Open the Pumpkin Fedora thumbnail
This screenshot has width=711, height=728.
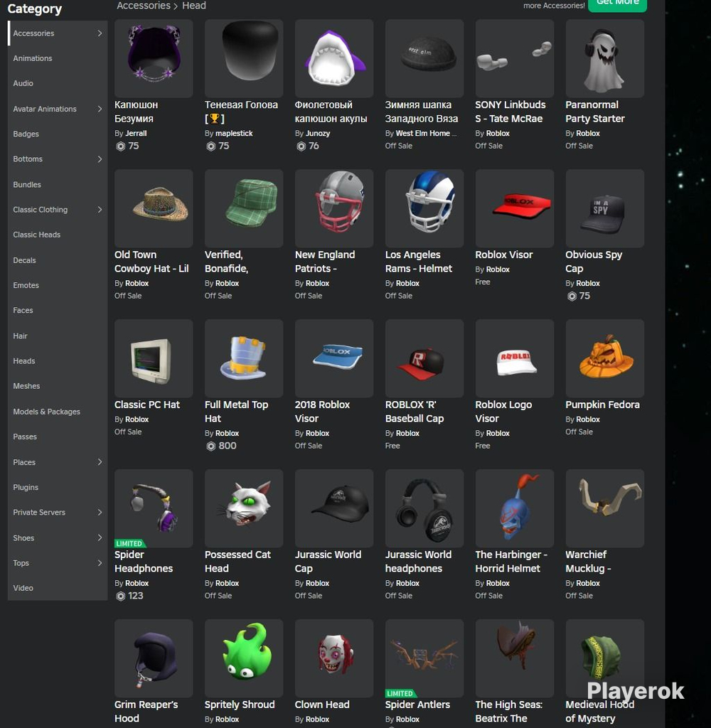click(604, 358)
